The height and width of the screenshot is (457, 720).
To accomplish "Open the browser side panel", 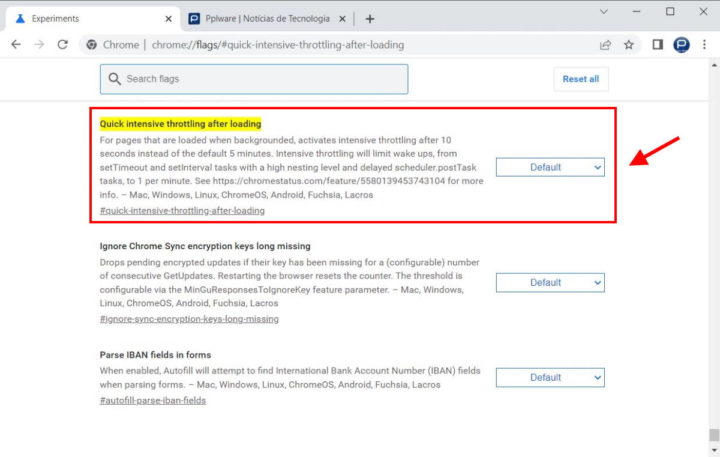I will pyautogui.click(x=658, y=45).
